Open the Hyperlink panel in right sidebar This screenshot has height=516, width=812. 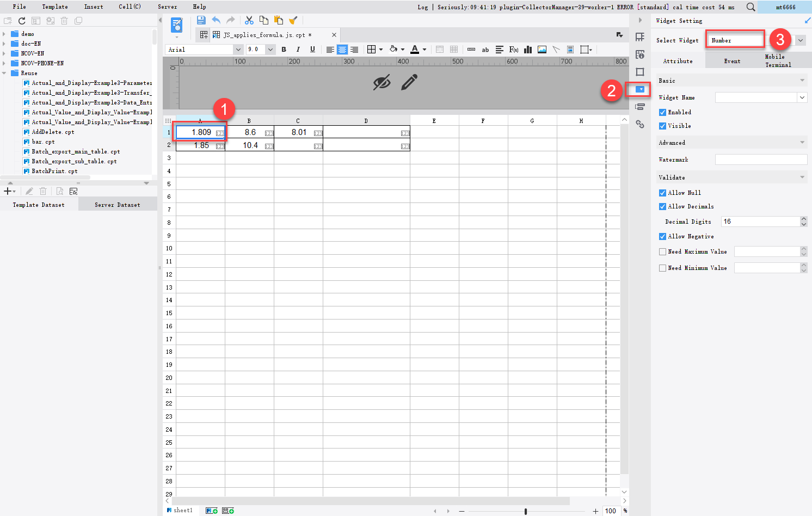[x=640, y=124]
